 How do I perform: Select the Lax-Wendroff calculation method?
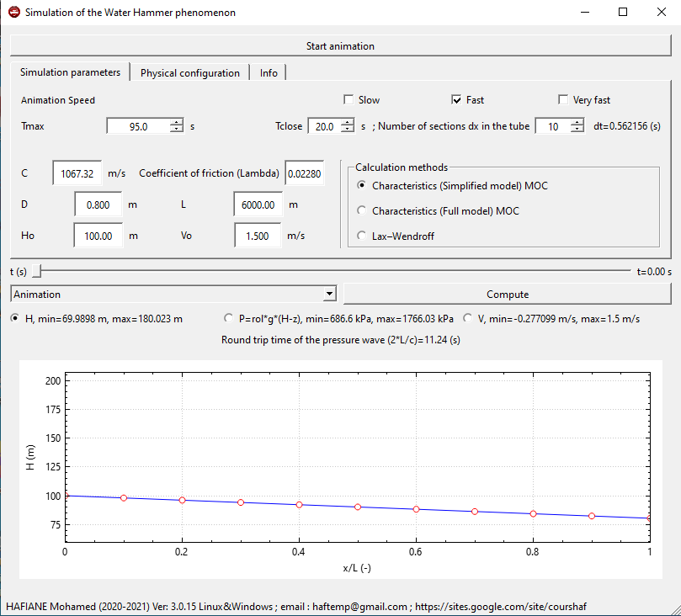(362, 236)
